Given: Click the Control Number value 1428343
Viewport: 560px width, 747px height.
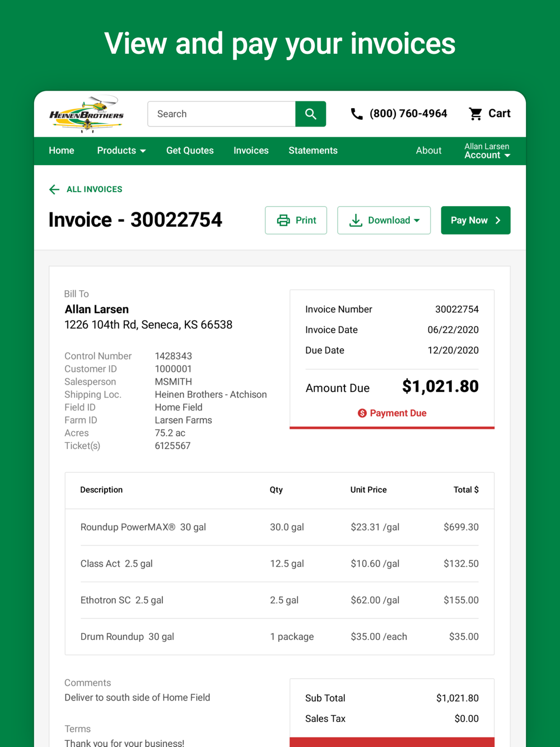Looking at the screenshot, I should pyautogui.click(x=173, y=356).
